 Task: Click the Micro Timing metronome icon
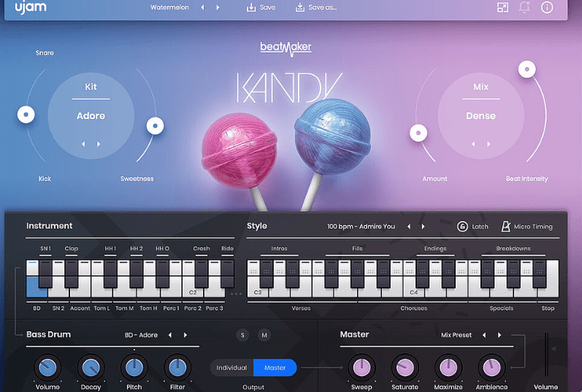(x=505, y=226)
